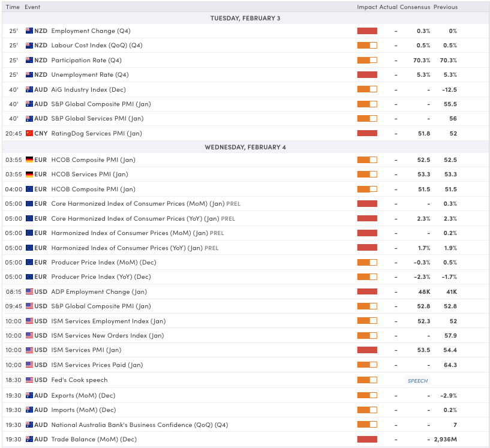The image size is (490, 448).
Task: Click the flag icon for Labour Cost Index row
Action: coord(29,46)
